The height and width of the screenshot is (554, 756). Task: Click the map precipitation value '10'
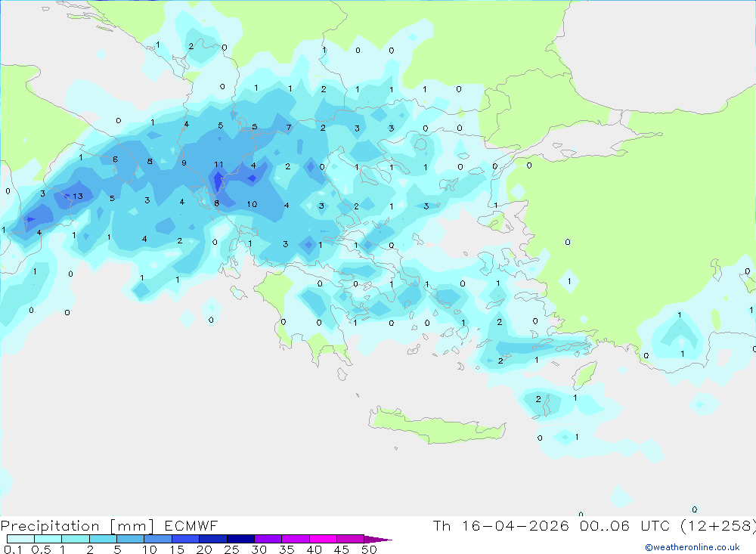(252, 204)
